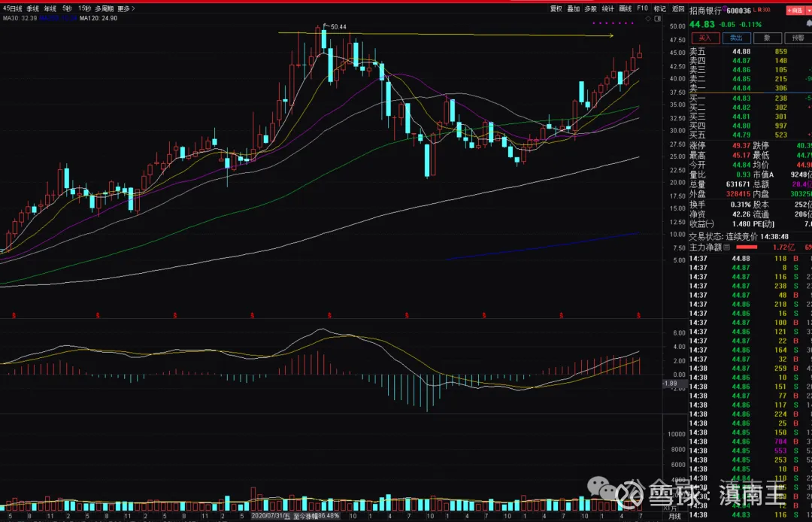Click the diamond icon above the price axis
The image size is (812, 522).
point(648,19)
